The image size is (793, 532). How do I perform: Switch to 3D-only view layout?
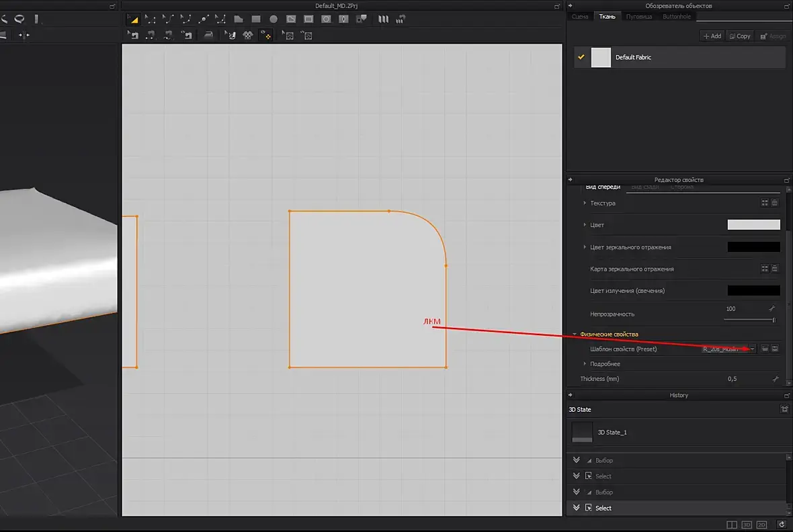747,525
